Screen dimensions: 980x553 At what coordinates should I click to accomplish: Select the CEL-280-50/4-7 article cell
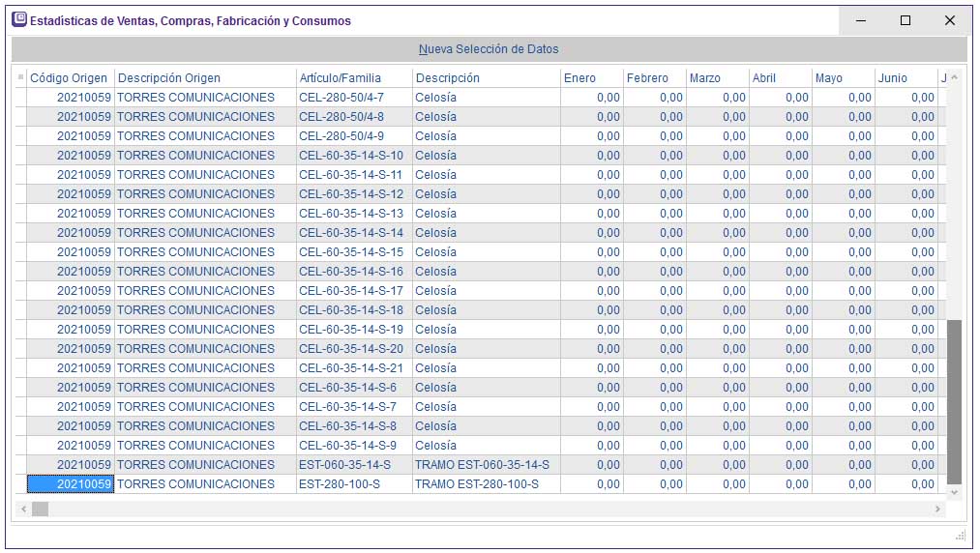[x=353, y=98]
